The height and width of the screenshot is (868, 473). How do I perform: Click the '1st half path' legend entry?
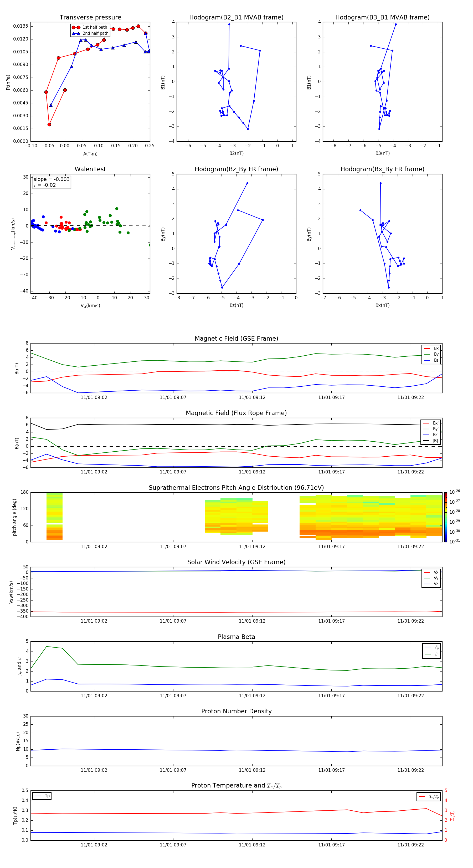90,27
